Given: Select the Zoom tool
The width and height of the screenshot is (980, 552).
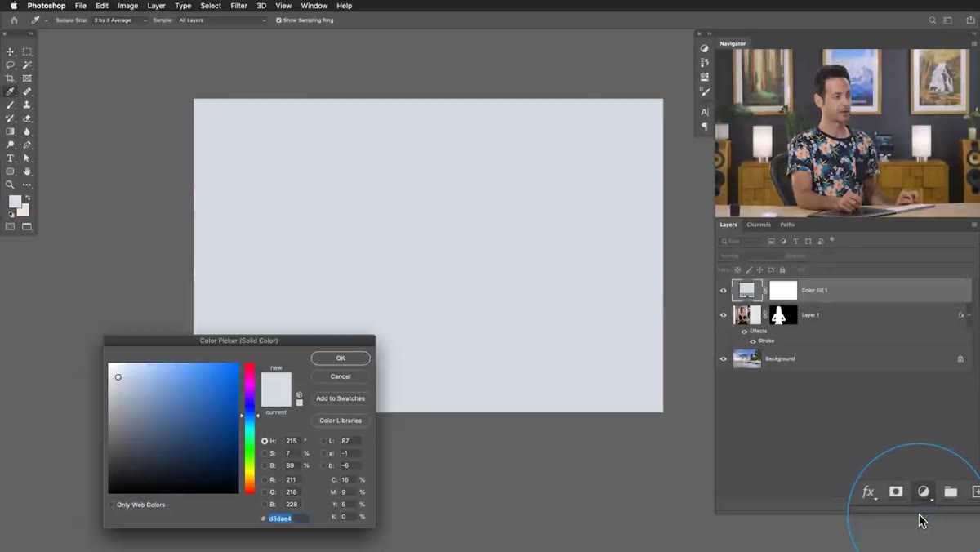Looking at the screenshot, I should [x=11, y=185].
